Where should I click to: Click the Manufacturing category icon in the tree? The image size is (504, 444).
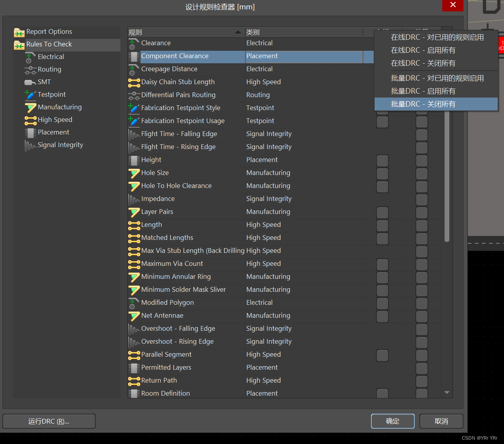30,107
